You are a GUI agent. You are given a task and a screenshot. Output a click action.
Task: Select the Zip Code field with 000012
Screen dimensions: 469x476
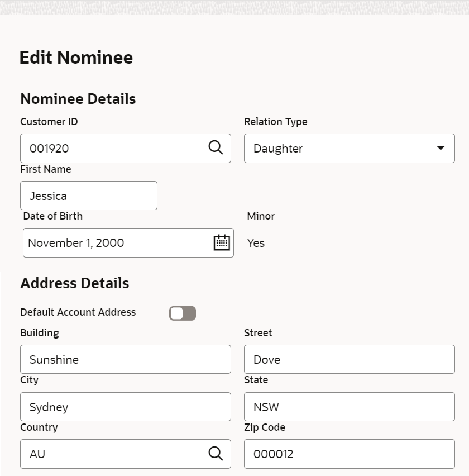[x=350, y=454]
